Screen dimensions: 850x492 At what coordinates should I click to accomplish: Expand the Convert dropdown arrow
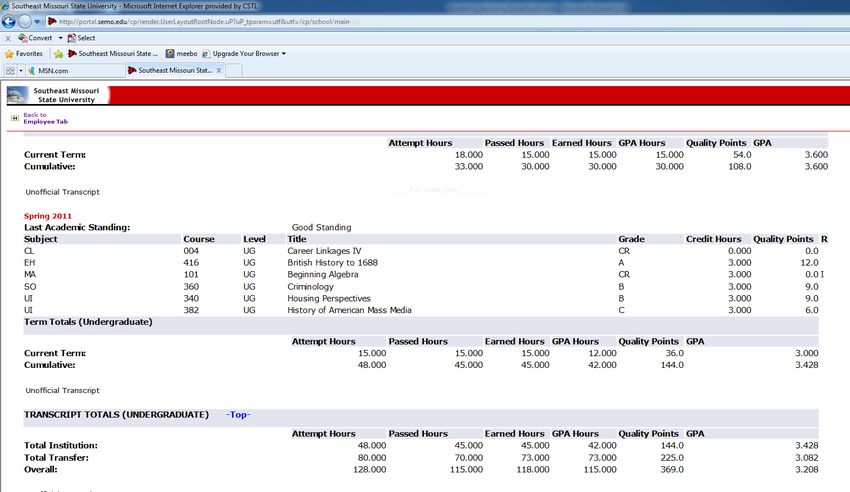coord(60,38)
